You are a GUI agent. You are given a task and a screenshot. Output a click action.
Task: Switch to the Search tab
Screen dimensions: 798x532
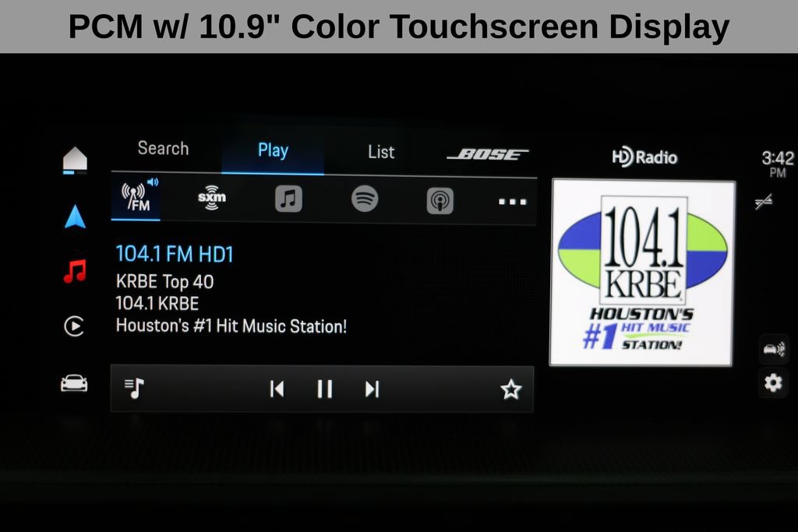click(164, 149)
